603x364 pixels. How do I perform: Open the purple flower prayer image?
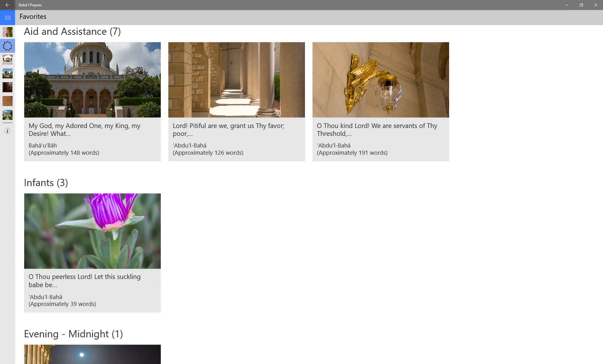point(92,231)
